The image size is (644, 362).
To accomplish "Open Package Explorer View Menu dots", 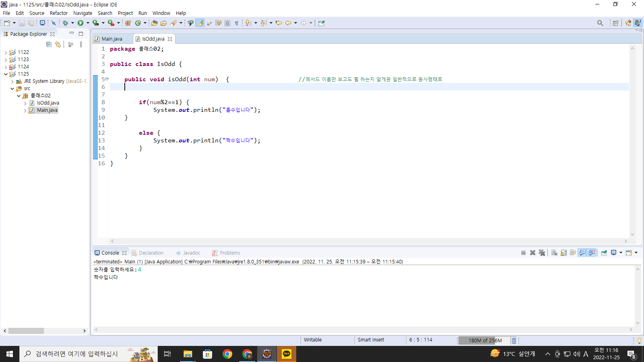I will click(81, 44).
